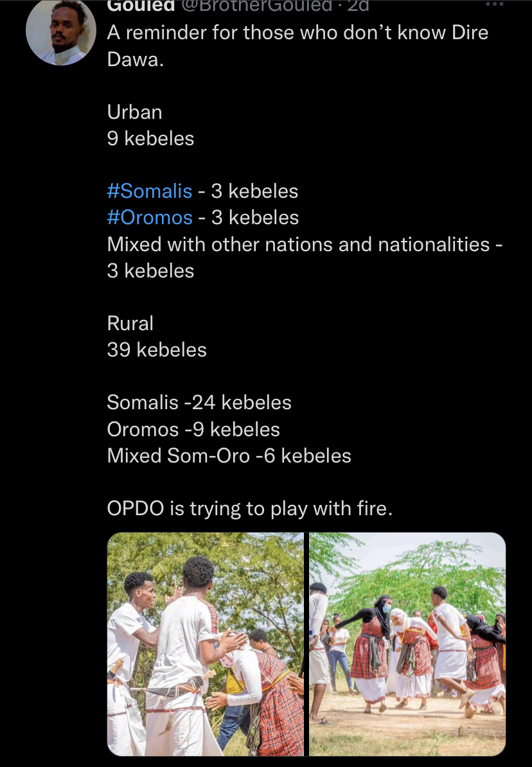Open the #Somalis hashtag
Screen dimensions: 532x767
(149, 191)
